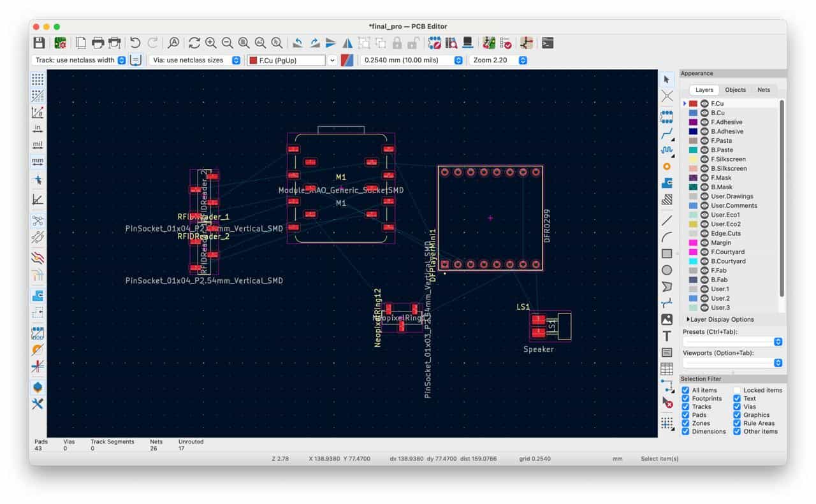Switch units to millimeters
The image size is (816, 504).
38,162
